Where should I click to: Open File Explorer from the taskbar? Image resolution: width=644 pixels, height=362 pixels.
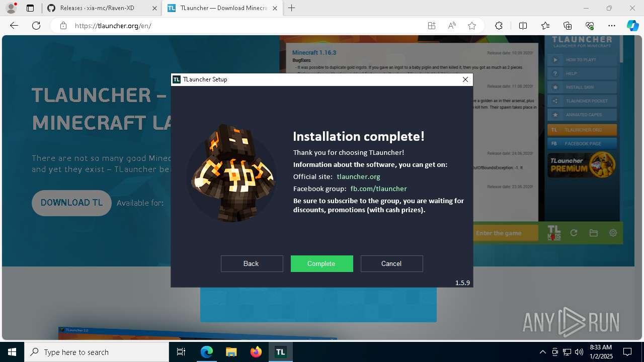click(231, 352)
